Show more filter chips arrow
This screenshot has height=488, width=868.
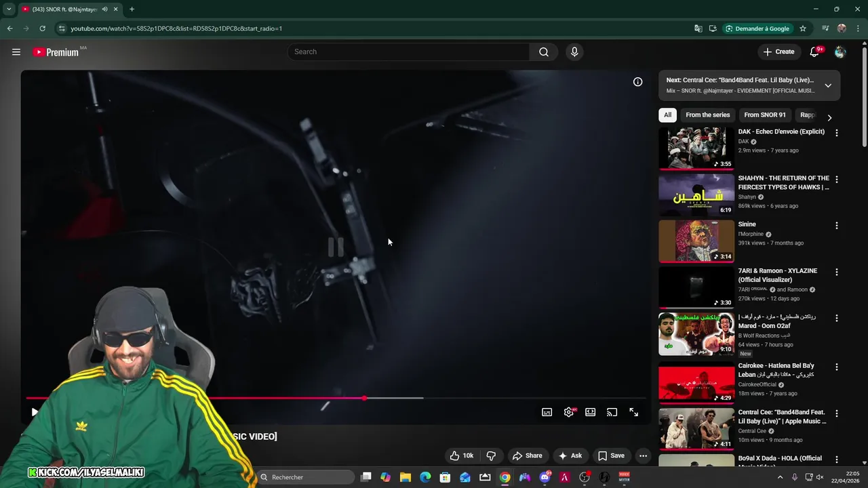pyautogui.click(x=829, y=117)
